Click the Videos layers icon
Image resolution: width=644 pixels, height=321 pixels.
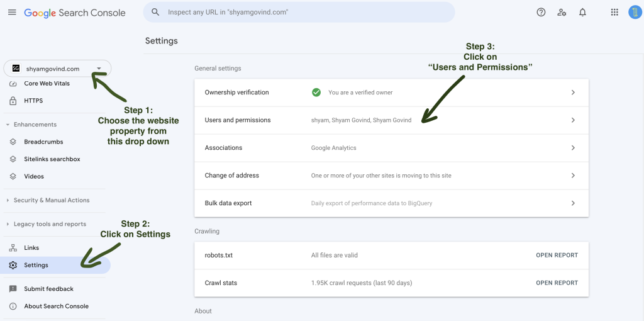pos(13,176)
